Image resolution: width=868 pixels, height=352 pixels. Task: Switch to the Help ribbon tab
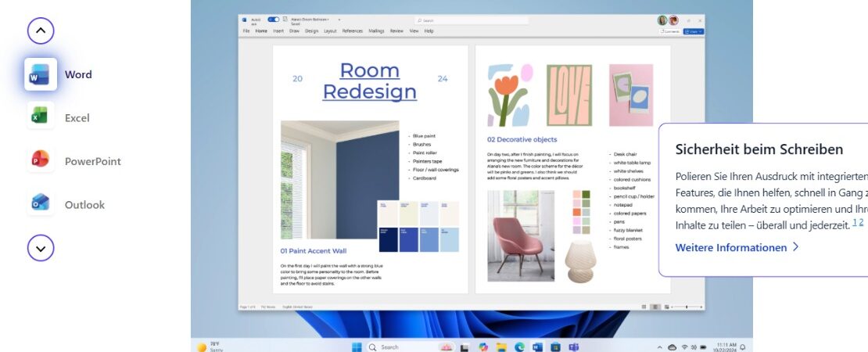429,31
